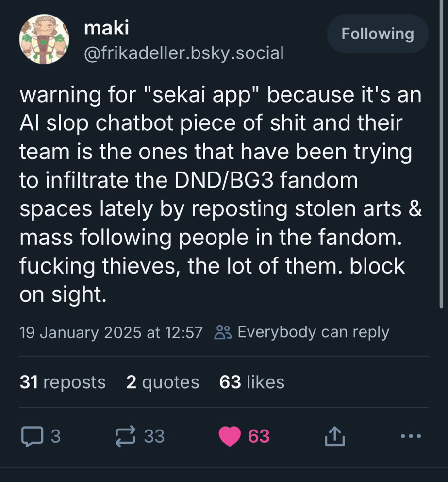The width and height of the screenshot is (448, 482).
Task: Click the 19 January 2025 timestamp
Action: tap(111, 332)
